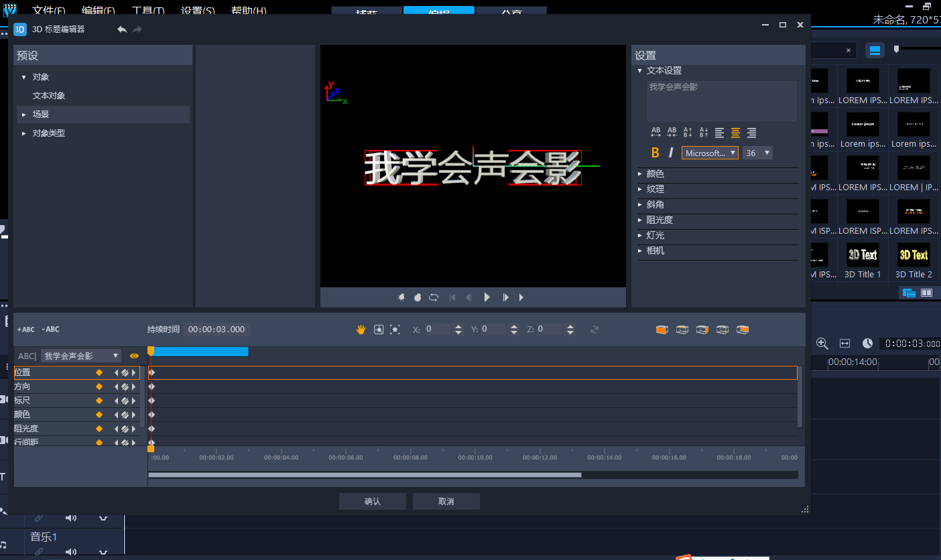Open 工具 menu in main window
The width and height of the screenshot is (941, 560).
[148, 11]
